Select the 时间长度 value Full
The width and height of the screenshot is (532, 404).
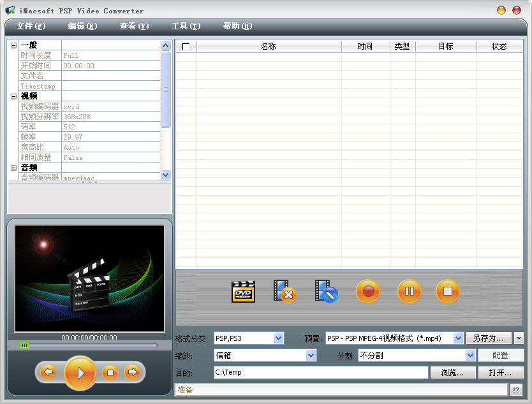coord(110,55)
